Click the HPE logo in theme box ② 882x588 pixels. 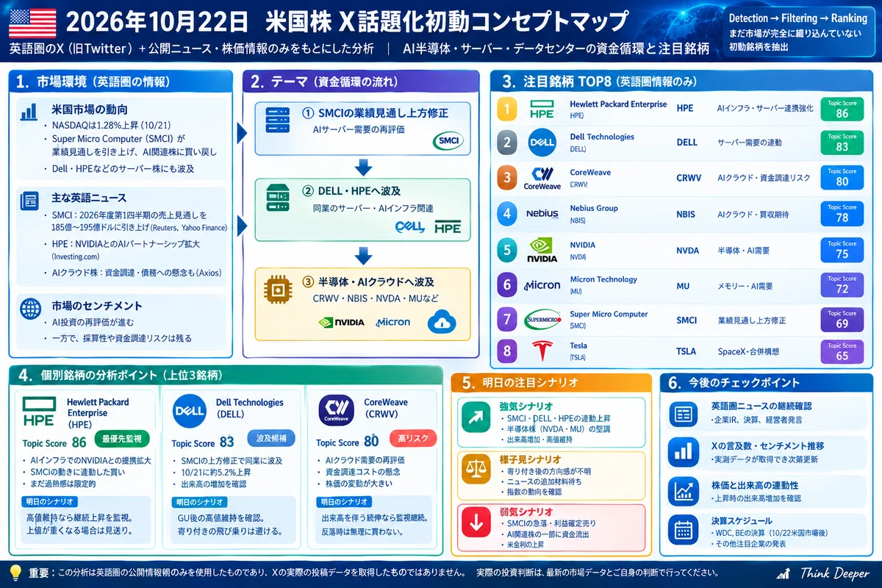[x=448, y=227]
